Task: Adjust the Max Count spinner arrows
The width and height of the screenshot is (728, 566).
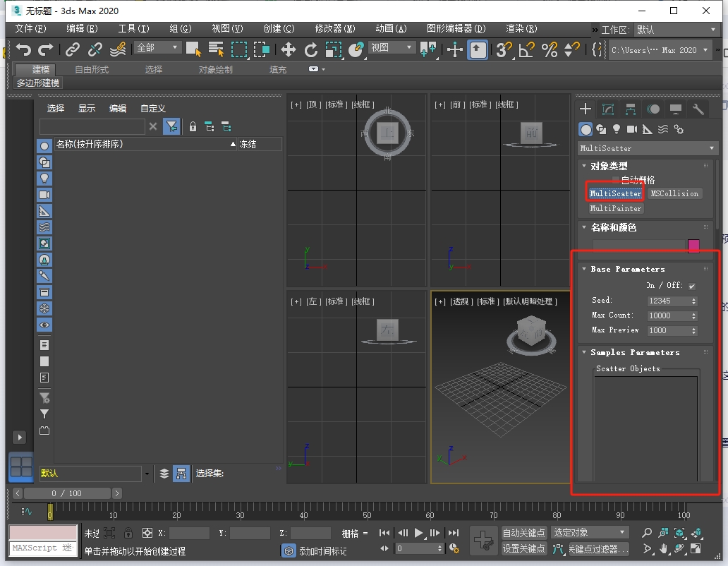Action: tap(694, 315)
